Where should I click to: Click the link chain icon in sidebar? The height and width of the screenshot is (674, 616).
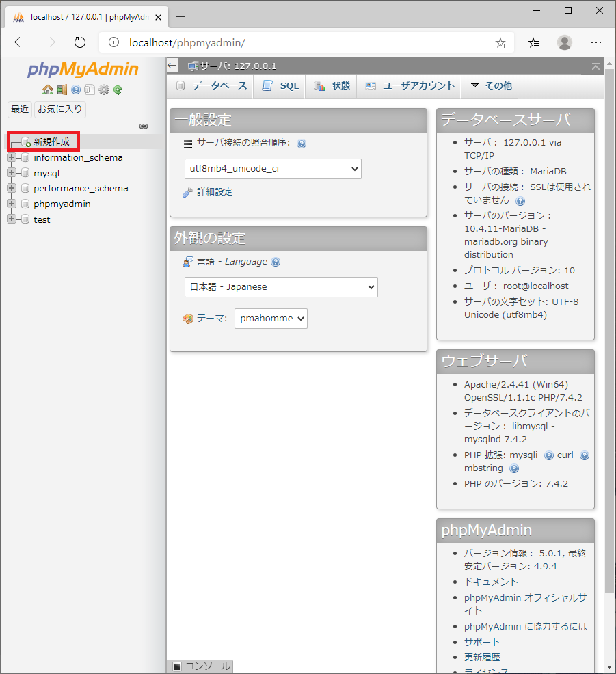tap(144, 126)
